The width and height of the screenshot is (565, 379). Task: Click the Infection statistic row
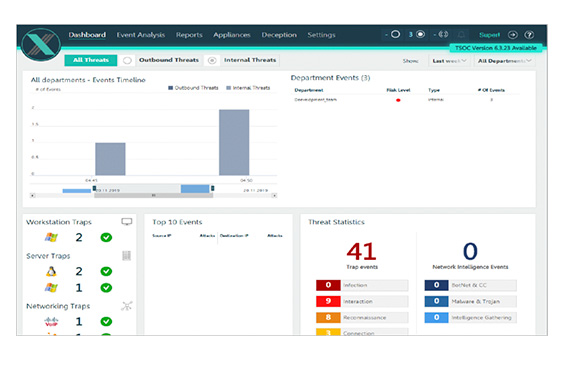point(362,285)
